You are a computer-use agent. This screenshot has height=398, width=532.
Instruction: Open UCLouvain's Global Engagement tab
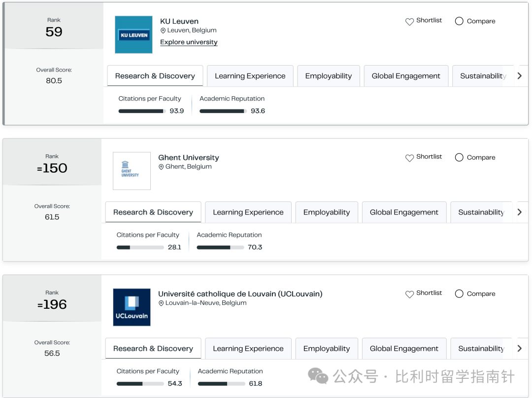click(x=404, y=348)
